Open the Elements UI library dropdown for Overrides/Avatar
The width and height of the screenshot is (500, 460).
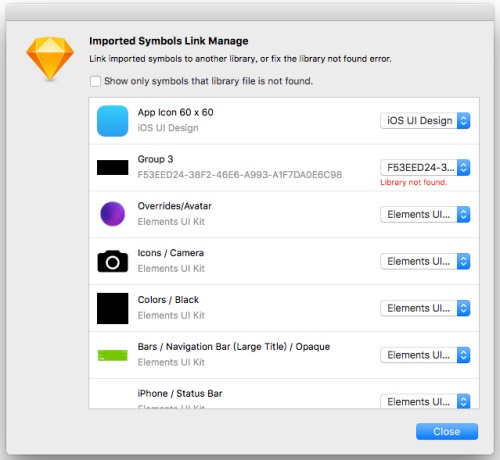coord(425,214)
